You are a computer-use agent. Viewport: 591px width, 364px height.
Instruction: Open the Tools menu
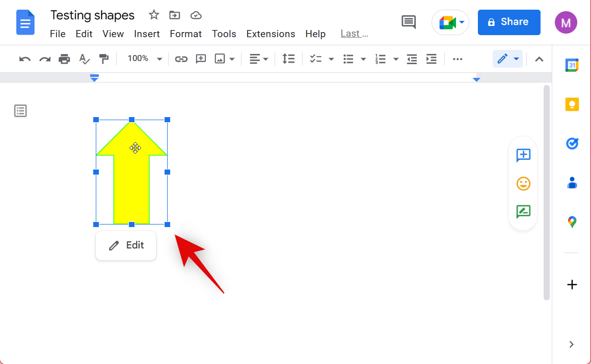(x=224, y=34)
